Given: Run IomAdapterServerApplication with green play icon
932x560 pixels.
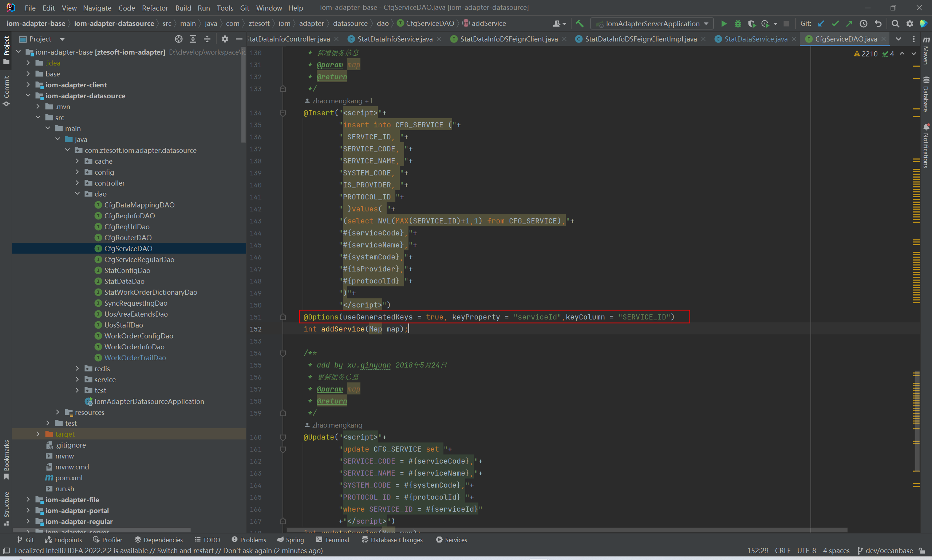Looking at the screenshot, I should tap(724, 23).
